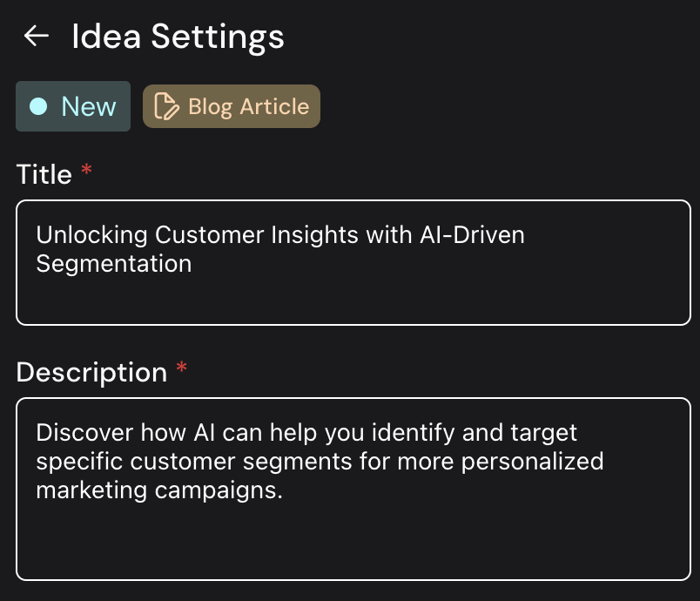
Task: Go back using the left arrow
Action: tap(37, 37)
